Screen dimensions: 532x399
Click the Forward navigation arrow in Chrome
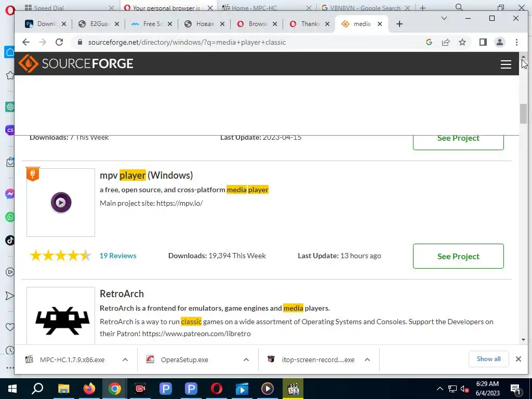(43, 42)
